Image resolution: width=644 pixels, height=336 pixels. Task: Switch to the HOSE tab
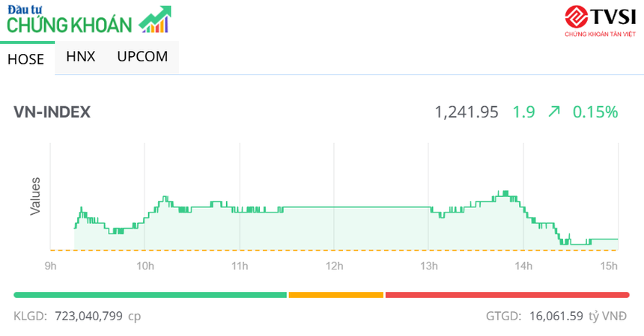click(26, 59)
